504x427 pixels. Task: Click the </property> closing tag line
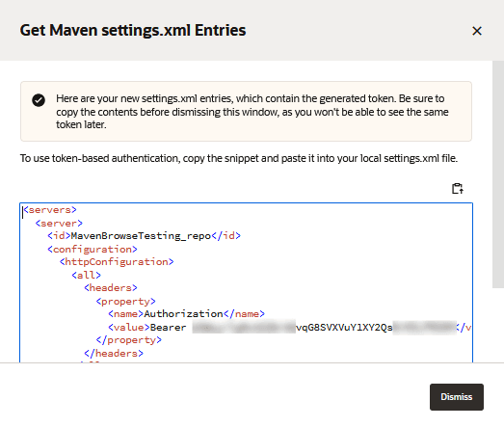click(x=129, y=340)
